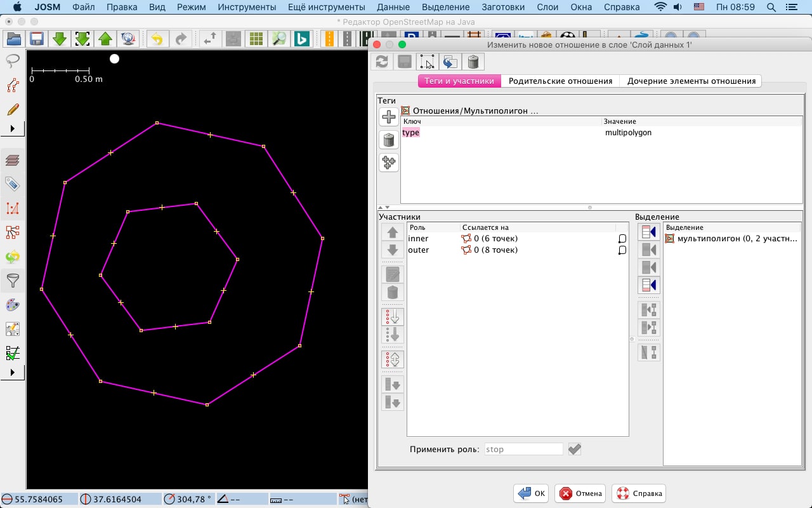
Task: Toggle the Layers panel
Action: click(13, 160)
